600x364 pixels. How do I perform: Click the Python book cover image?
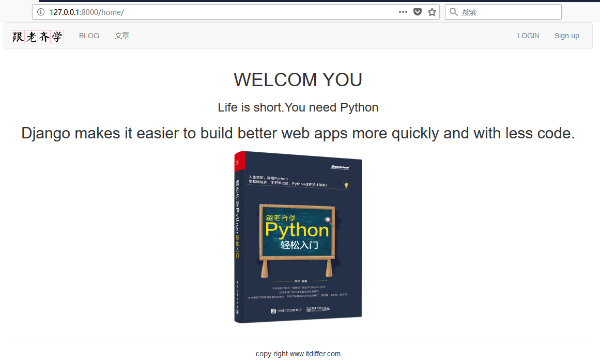(298, 236)
